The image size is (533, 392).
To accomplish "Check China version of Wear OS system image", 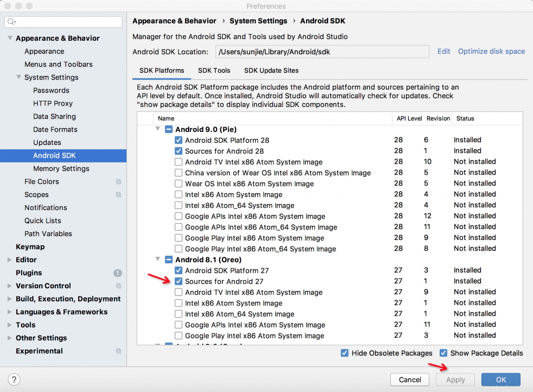I will pyautogui.click(x=178, y=172).
